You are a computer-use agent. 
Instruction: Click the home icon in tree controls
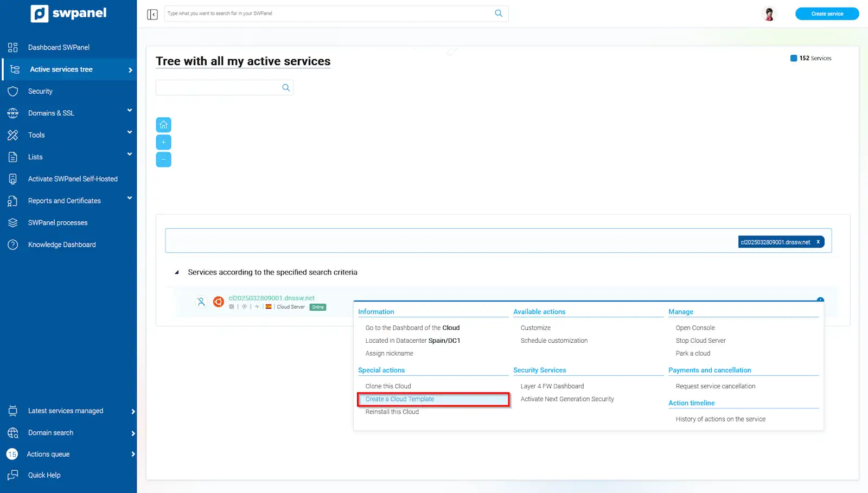(x=163, y=125)
